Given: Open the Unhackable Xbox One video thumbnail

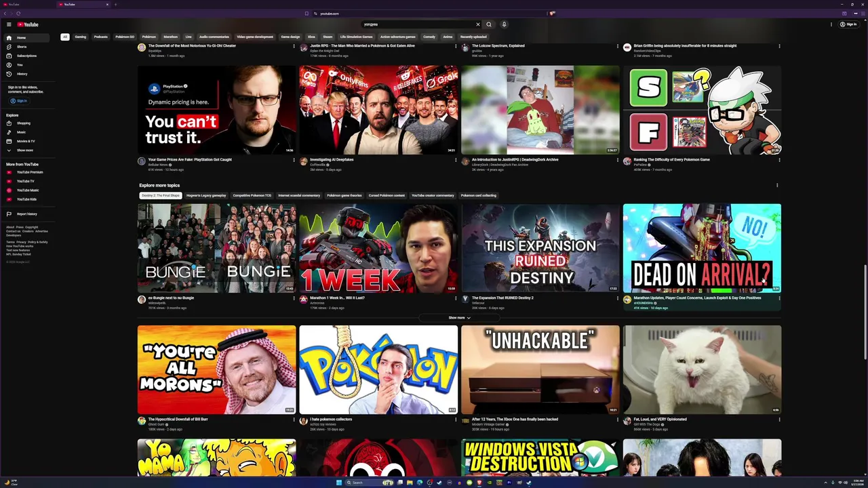Looking at the screenshot, I should click(540, 369).
